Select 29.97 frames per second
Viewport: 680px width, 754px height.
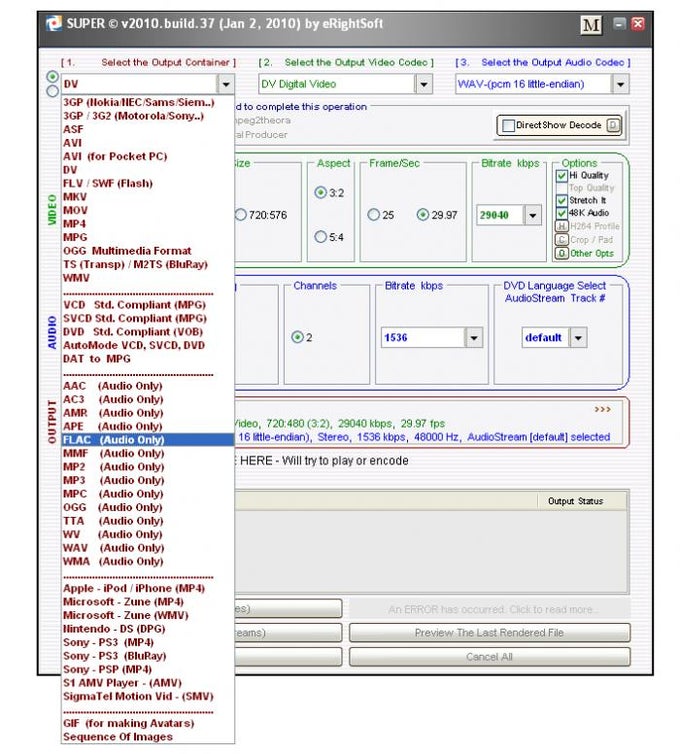click(423, 214)
